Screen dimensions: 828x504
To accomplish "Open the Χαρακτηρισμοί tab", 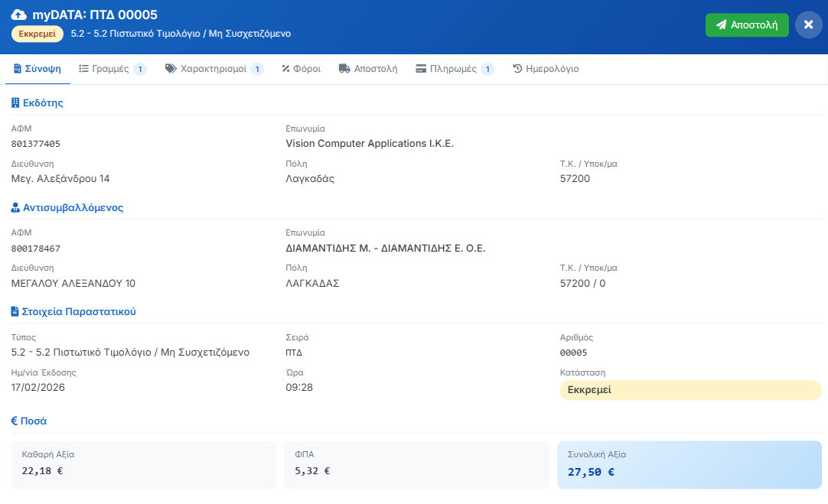I will [x=213, y=69].
